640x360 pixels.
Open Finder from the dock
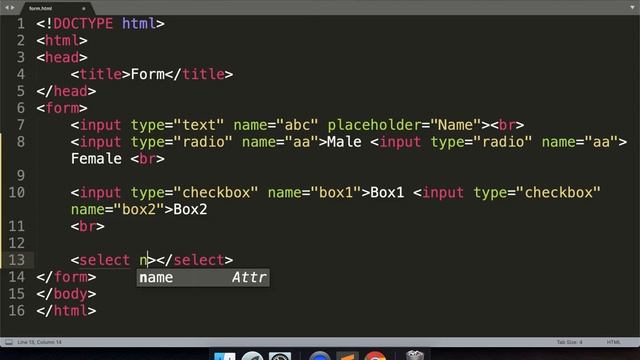pyautogui.click(x=224, y=356)
